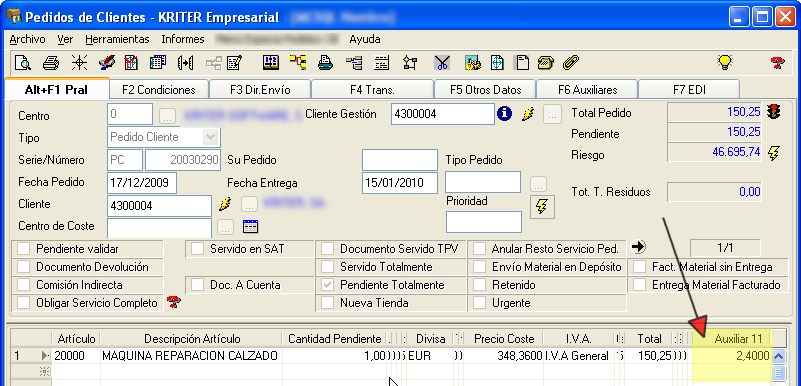This screenshot has height=386, width=801.
Task: Click the lightning icon next to Riesgo
Action: 774,152
